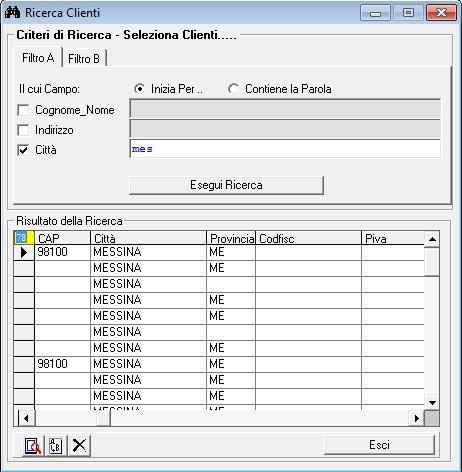Viewport: 462px width, 472px height.
Task: Click the Città text field containing mes
Action: point(285,149)
